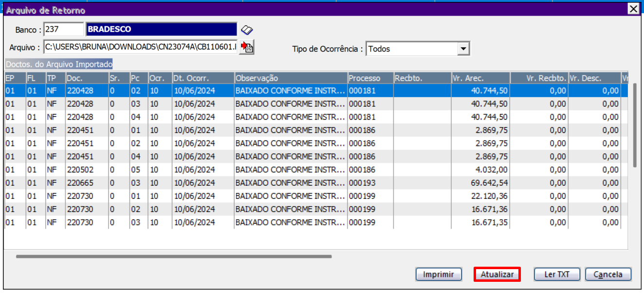Screen dimensions: 644x294
Task: Click the horizontal scrollbar below the grid
Action: [x=173, y=256]
